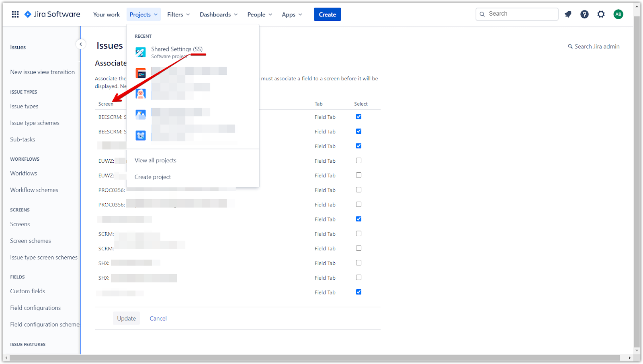Image resolution: width=643 pixels, height=364 pixels.
Task: Open the settings gear icon
Action: pos(601,14)
